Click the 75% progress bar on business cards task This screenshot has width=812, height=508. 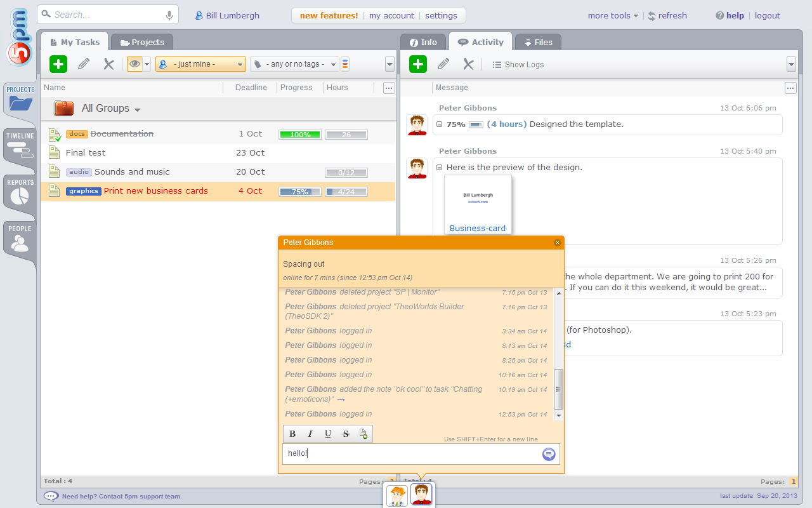pos(300,191)
